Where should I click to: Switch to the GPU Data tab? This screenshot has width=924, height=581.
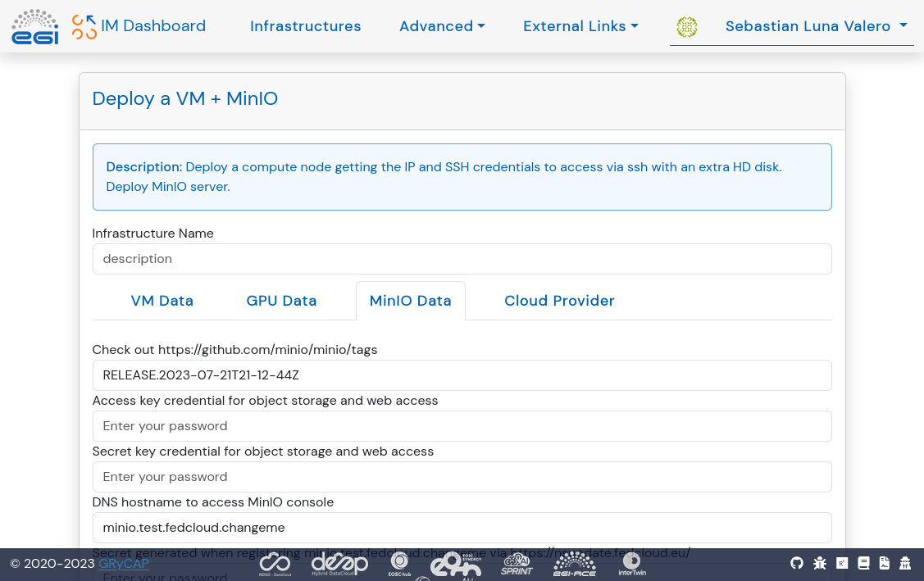click(x=281, y=301)
